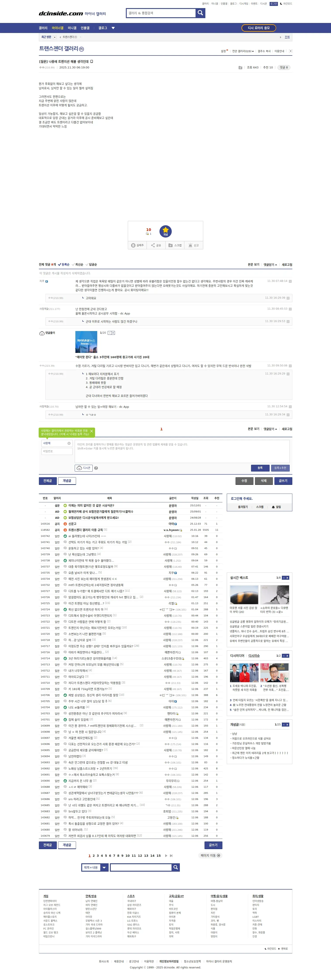Click the 공유 share icon button

point(156,245)
